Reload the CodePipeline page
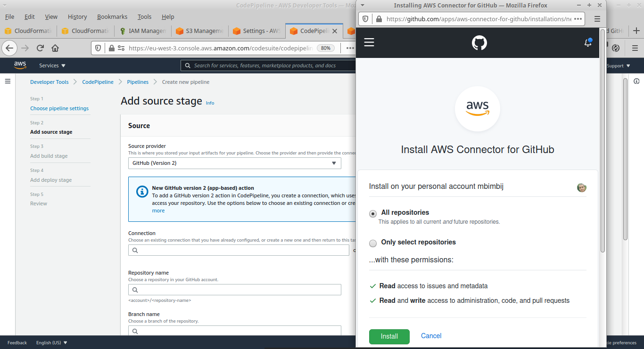 [x=40, y=48]
